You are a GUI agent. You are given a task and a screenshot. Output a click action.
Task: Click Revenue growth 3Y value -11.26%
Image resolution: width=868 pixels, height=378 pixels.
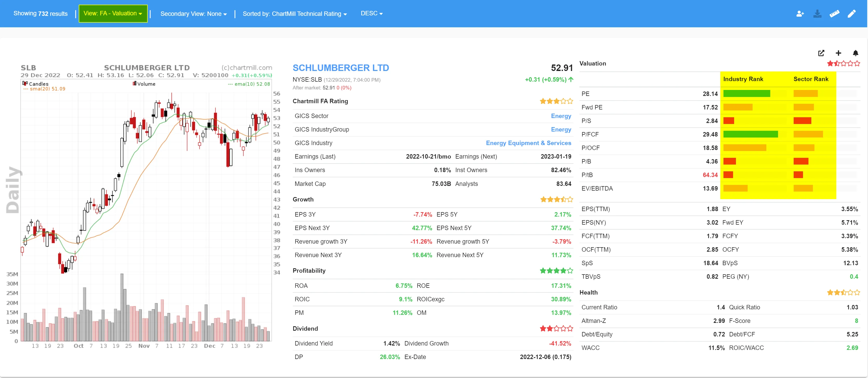coord(421,242)
